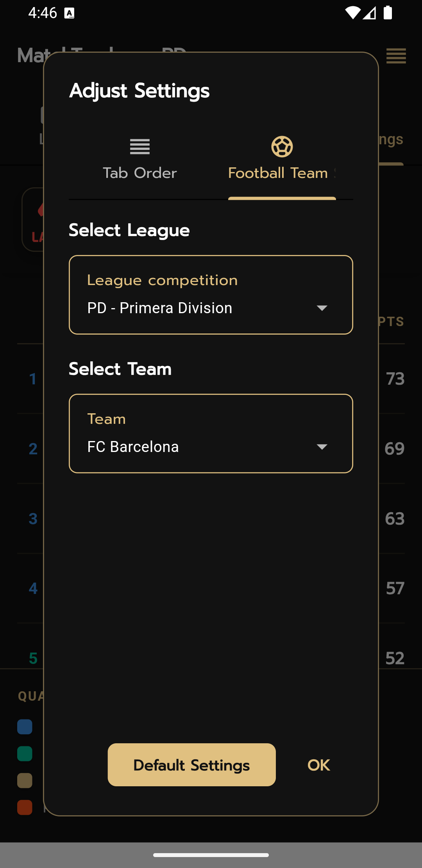The image size is (422, 868).
Task: Tap the football icon above Football Team
Action: pyautogui.click(x=282, y=147)
